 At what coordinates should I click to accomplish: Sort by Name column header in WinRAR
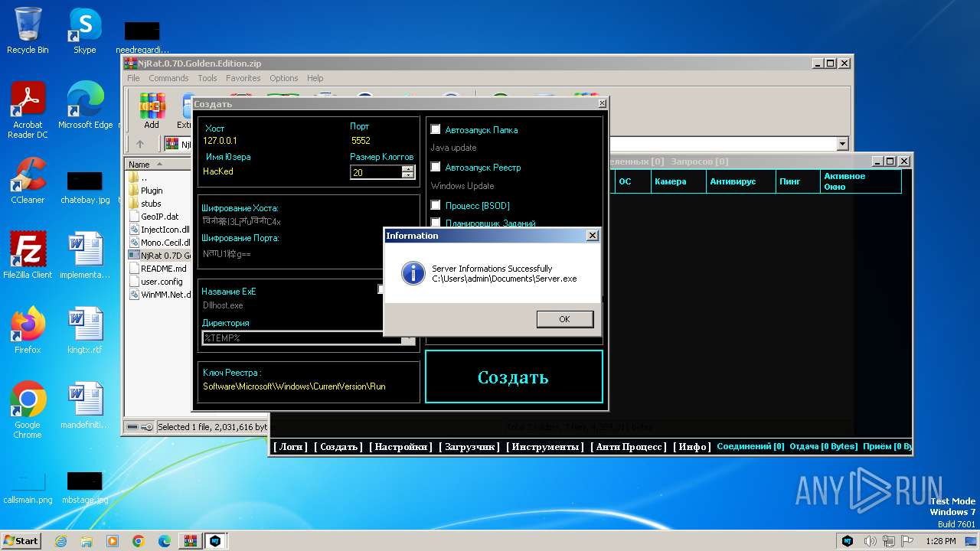(x=158, y=164)
